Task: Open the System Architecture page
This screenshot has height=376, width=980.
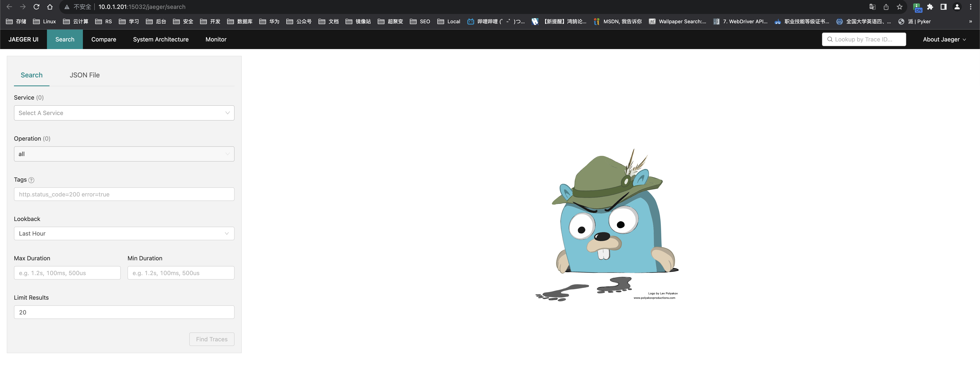Action: pyautogui.click(x=161, y=39)
